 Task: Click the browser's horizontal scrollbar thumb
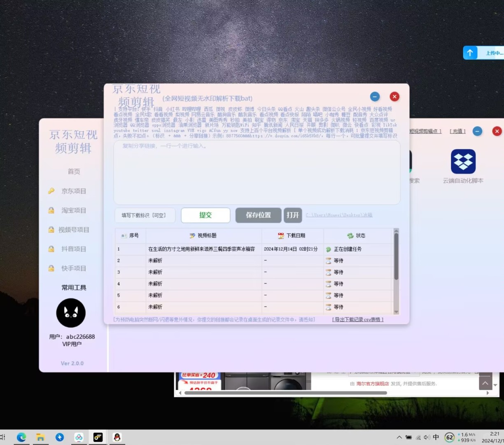(x=286, y=393)
